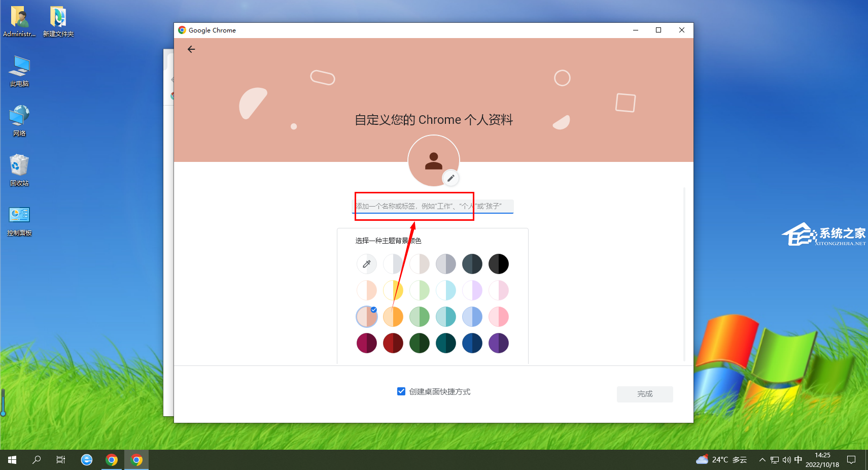
Task: Choose the pale cyan theme swatch
Action: tap(446, 290)
